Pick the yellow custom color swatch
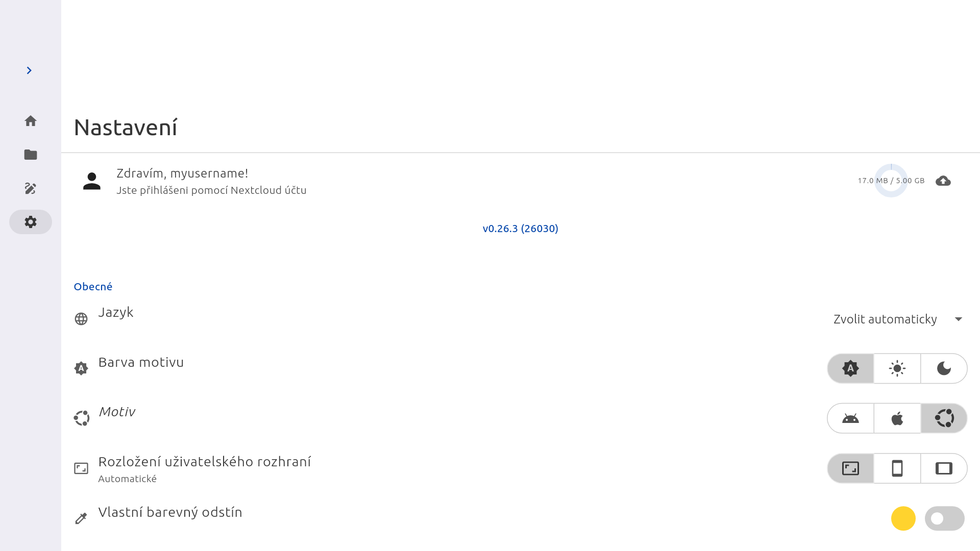This screenshot has height=551, width=980. (903, 518)
